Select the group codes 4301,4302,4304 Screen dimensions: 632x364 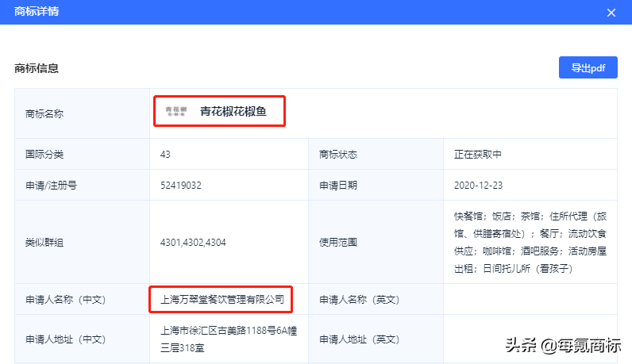(193, 243)
